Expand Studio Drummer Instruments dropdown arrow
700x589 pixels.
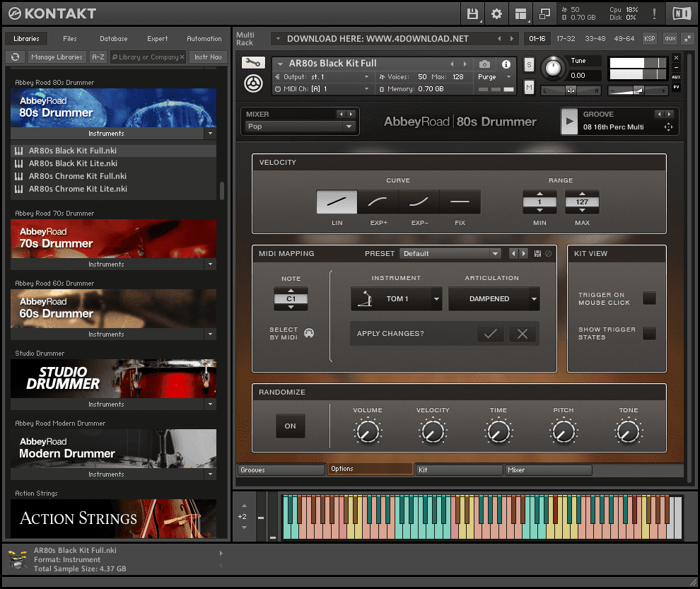tap(210, 404)
